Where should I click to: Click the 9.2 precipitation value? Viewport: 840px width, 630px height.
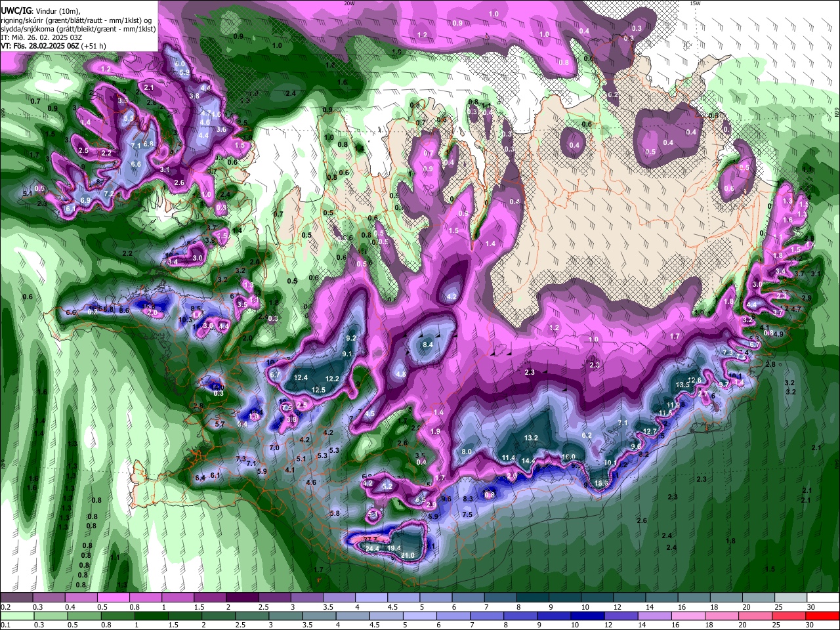coord(350,339)
